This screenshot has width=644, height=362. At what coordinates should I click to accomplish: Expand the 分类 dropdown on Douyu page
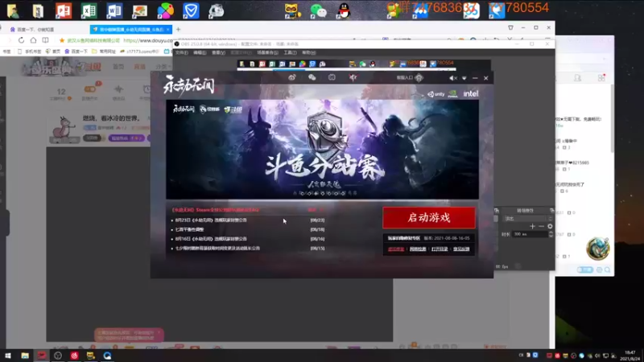pos(163,67)
